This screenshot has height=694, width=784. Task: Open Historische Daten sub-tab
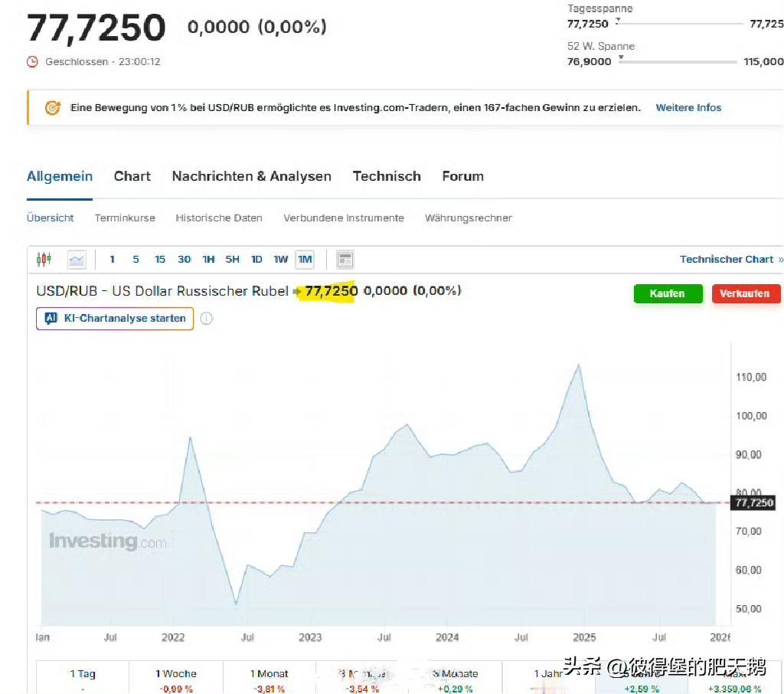coord(218,218)
